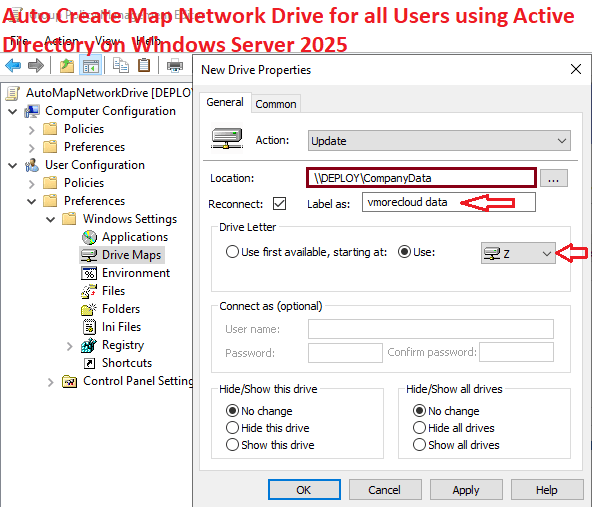The image size is (592, 507).
Task: Collapse Preferences under User Configuration
Action: pyautogui.click(x=31, y=202)
